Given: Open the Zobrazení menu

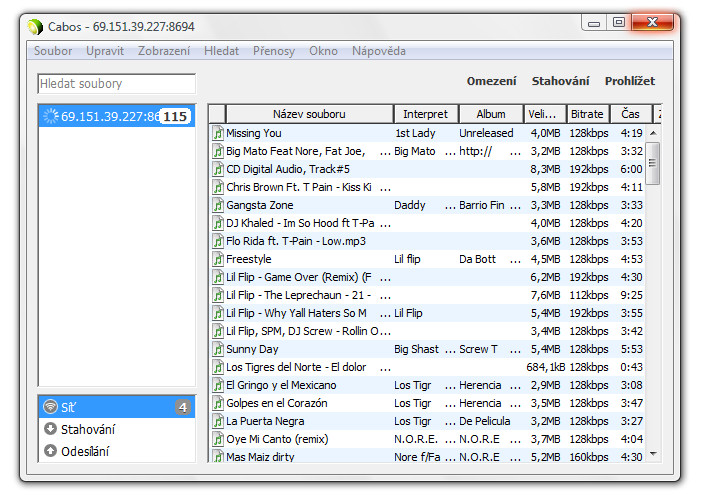Looking at the screenshot, I should coord(164,51).
